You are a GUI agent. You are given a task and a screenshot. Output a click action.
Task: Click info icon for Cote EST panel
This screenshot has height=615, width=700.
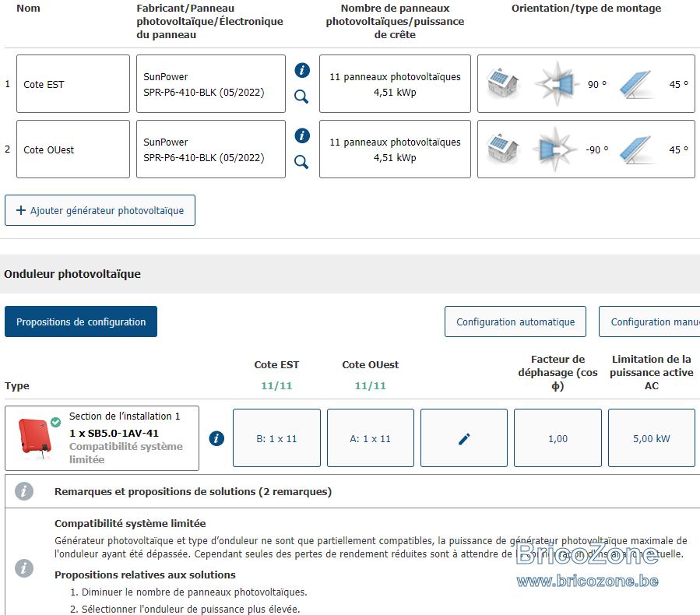click(x=302, y=70)
